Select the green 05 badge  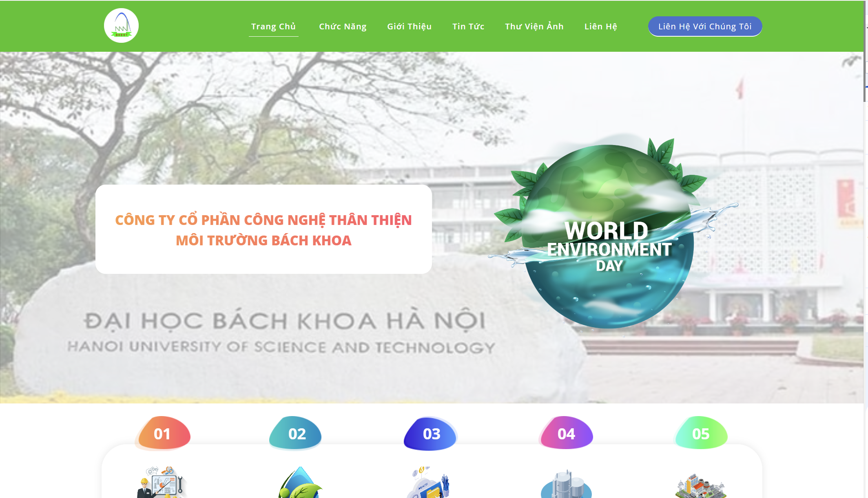pyautogui.click(x=701, y=433)
